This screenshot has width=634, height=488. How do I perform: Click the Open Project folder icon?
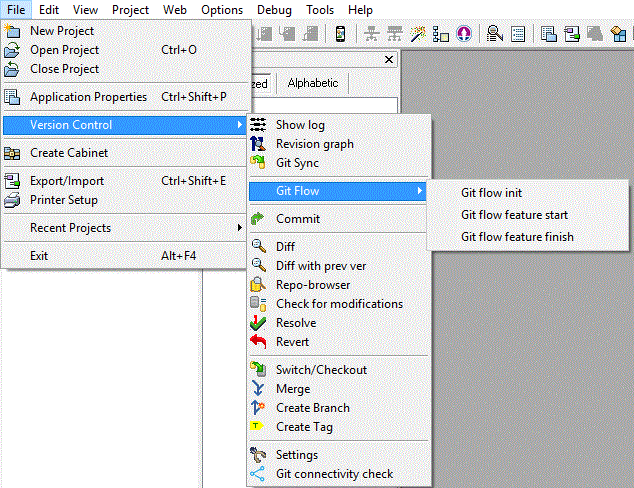click(12, 50)
